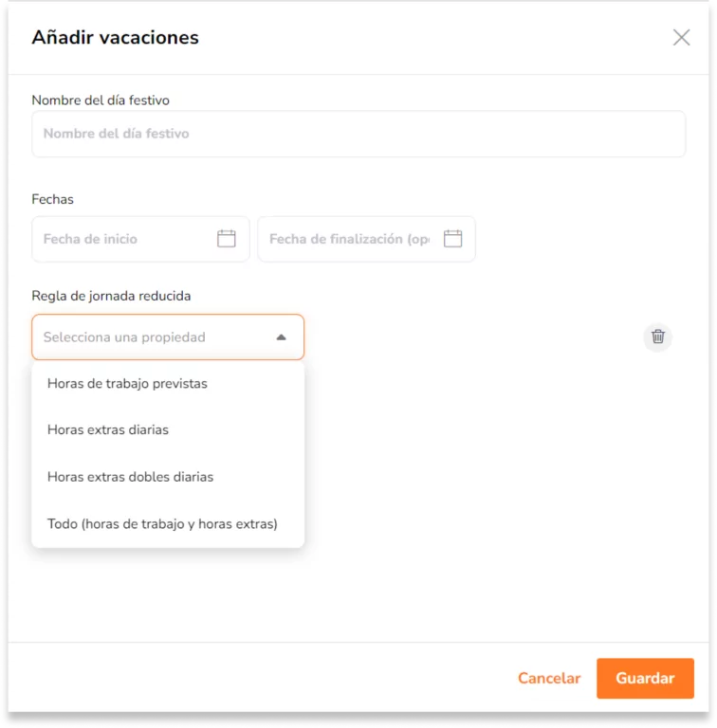Viewport: 717px width, 728px height.
Task: Focus the Nombre del día festivo text field
Action: (358, 134)
